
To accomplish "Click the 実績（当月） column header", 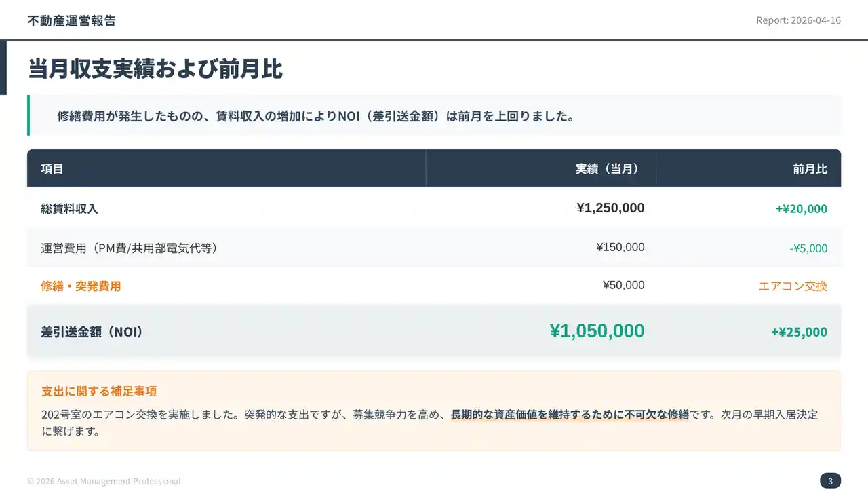I will pos(607,169).
